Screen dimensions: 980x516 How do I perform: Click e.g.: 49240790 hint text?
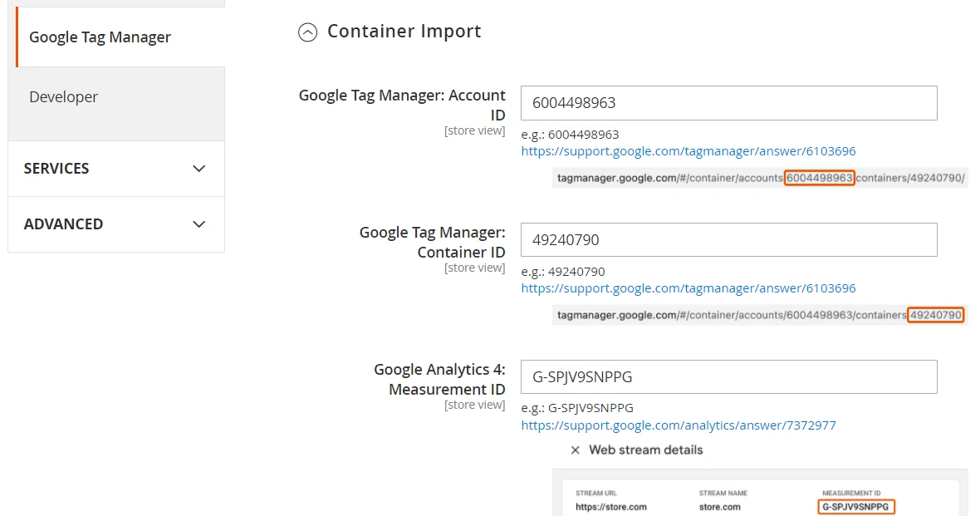point(563,272)
